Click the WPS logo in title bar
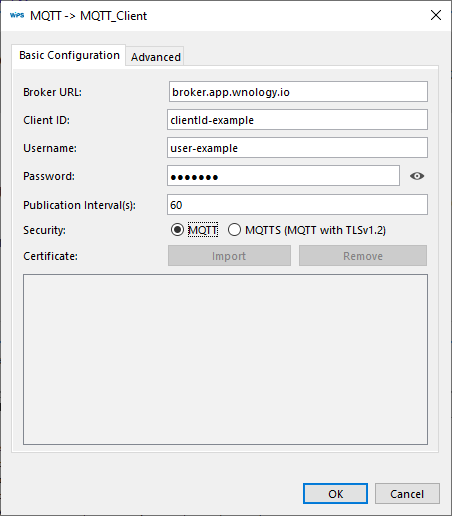This screenshot has width=452, height=516. tap(17, 15)
